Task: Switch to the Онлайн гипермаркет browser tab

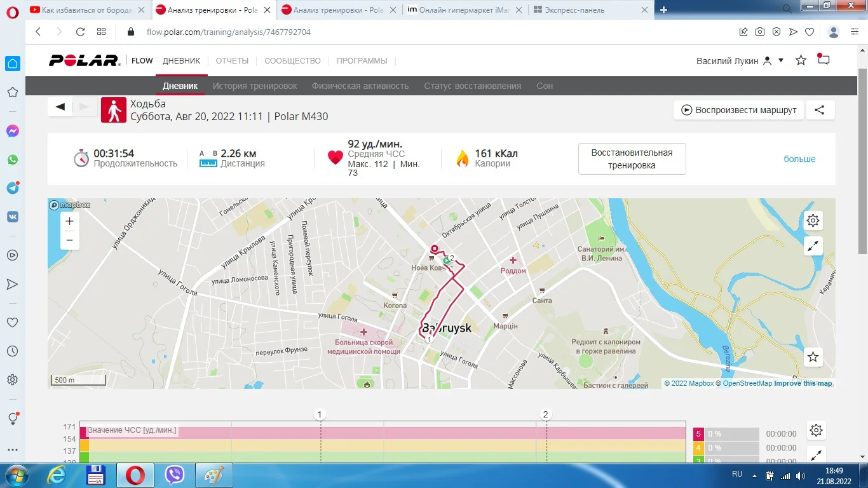Action: coord(465,10)
